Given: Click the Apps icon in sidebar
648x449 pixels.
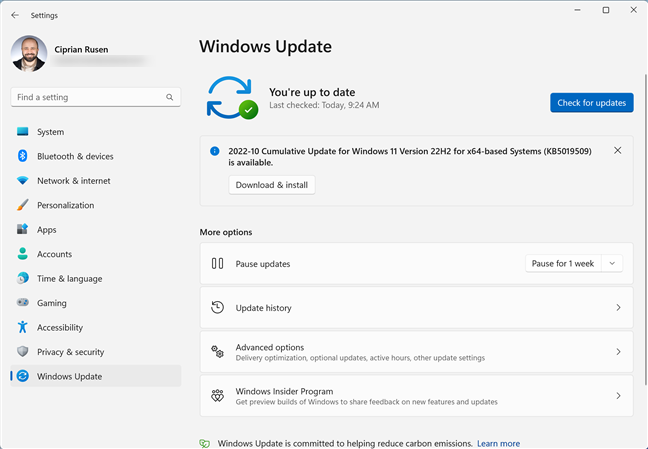Looking at the screenshot, I should (x=23, y=229).
